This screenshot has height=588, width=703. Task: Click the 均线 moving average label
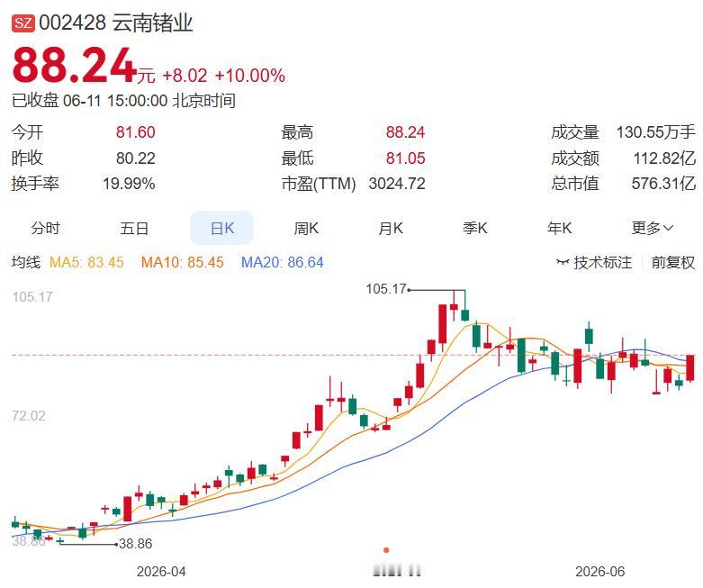point(26,262)
